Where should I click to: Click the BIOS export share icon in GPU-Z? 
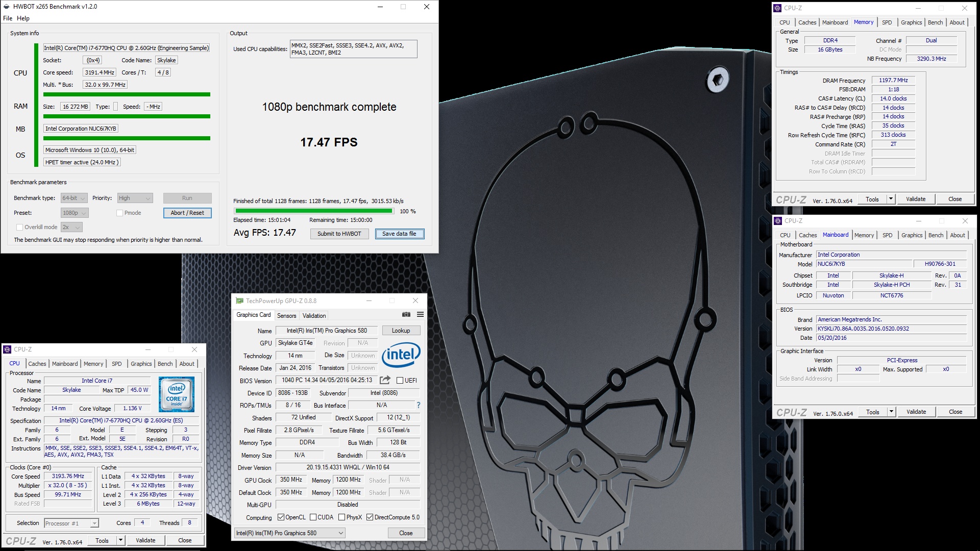pyautogui.click(x=385, y=380)
